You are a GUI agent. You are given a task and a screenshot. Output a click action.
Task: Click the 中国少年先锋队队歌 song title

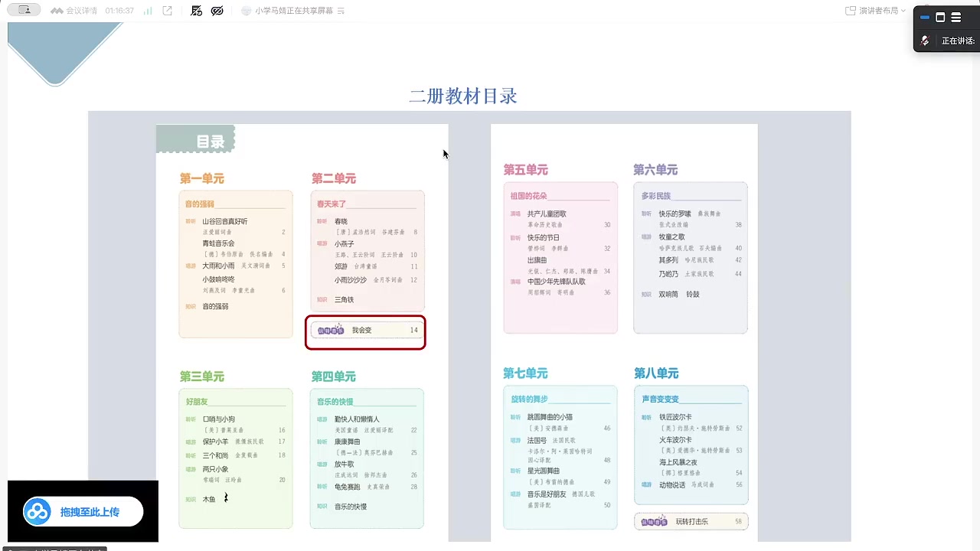pyautogui.click(x=557, y=282)
